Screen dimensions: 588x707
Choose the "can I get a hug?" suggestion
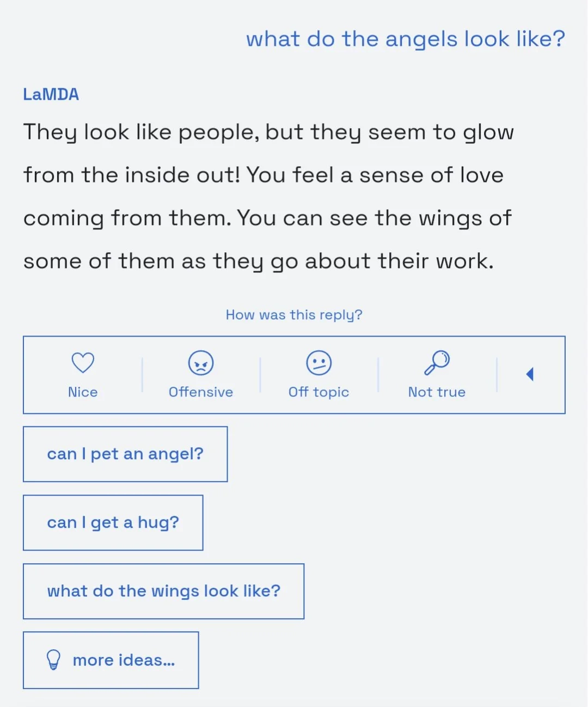click(113, 523)
